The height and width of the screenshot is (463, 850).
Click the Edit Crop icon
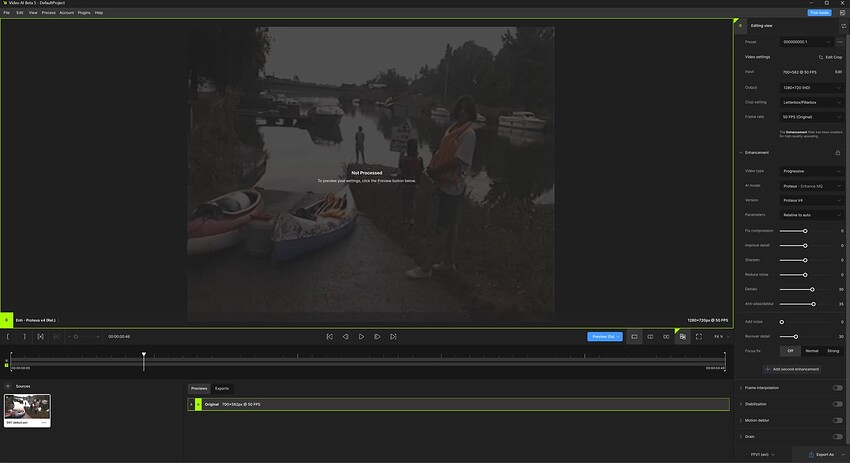point(830,57)
